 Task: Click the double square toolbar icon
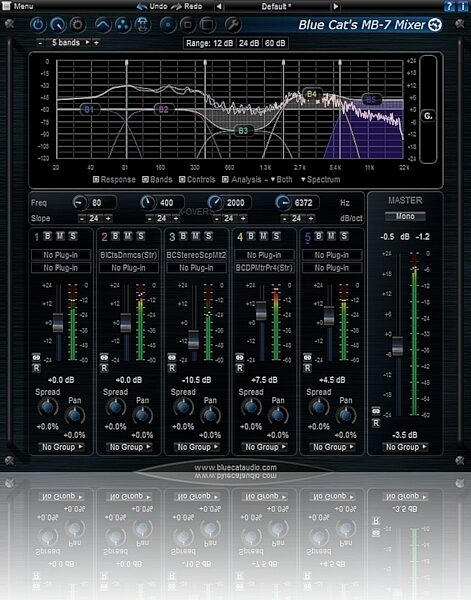tap(208, 25)
